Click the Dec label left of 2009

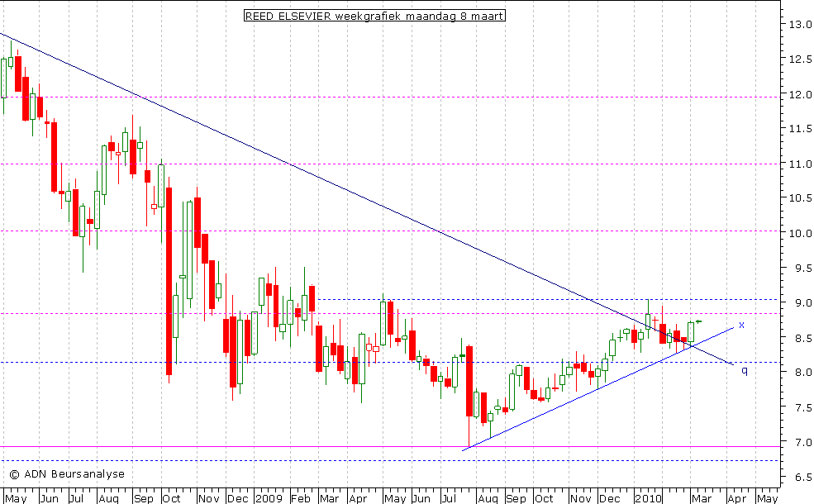pos(238,498)
